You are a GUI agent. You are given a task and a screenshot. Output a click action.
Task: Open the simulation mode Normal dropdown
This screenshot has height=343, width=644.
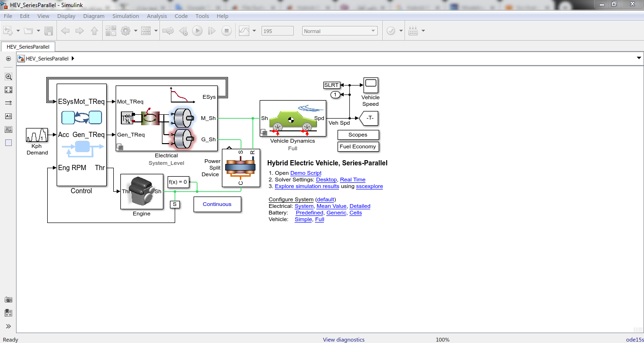(x=339, y=31)
